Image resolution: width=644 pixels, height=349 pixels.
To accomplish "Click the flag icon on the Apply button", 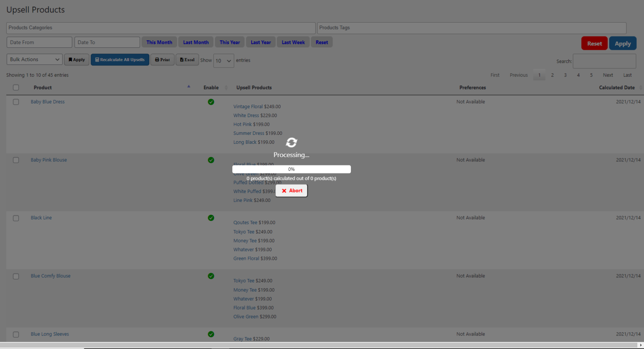I will 71,59.
